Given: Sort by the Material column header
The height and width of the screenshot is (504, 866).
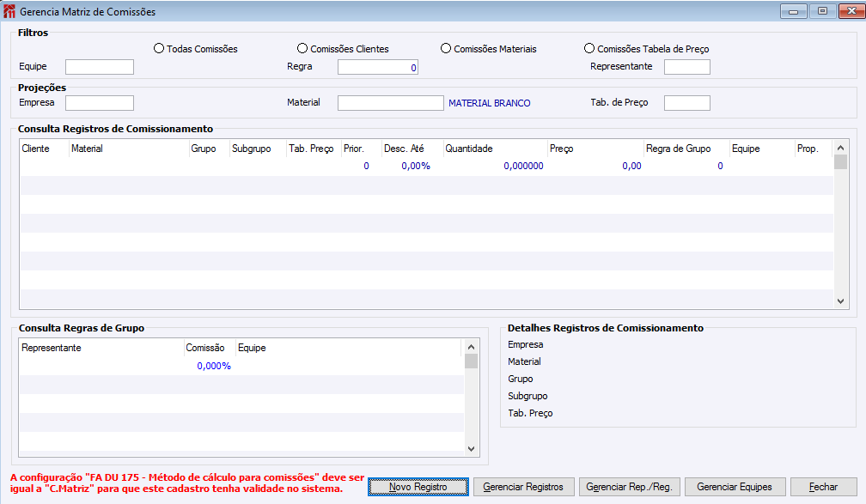Looking at the screenshot, I should pyautogui.click(x=129, y=149).
